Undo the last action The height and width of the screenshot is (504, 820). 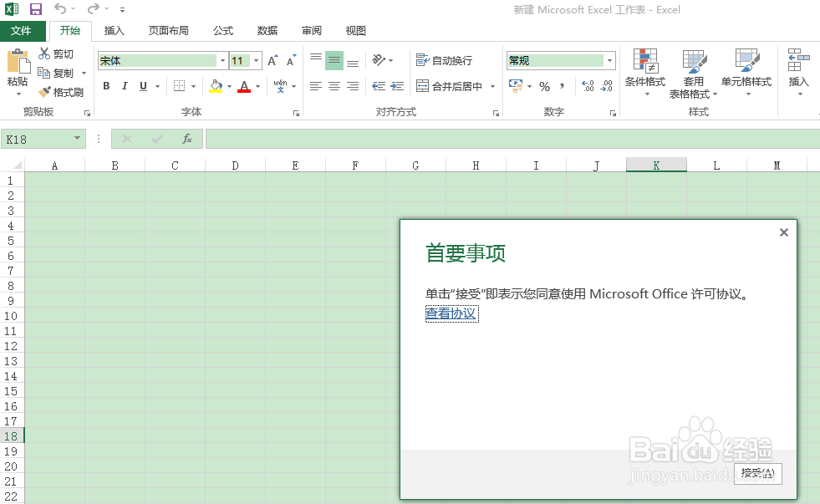coord(60,9)
